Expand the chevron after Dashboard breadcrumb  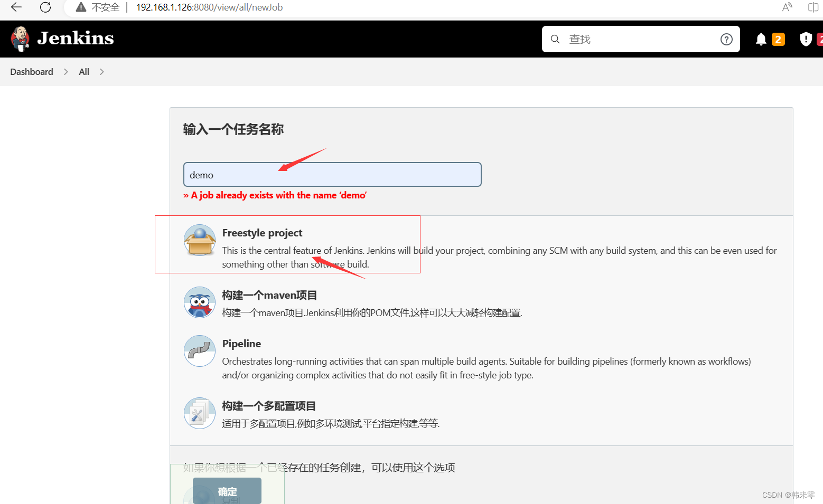point(66,72)
